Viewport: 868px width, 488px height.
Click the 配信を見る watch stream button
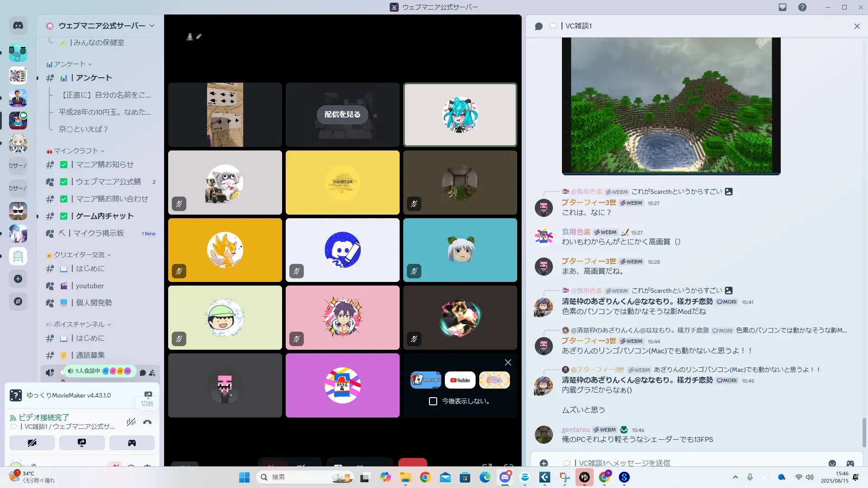click(342, 115)
